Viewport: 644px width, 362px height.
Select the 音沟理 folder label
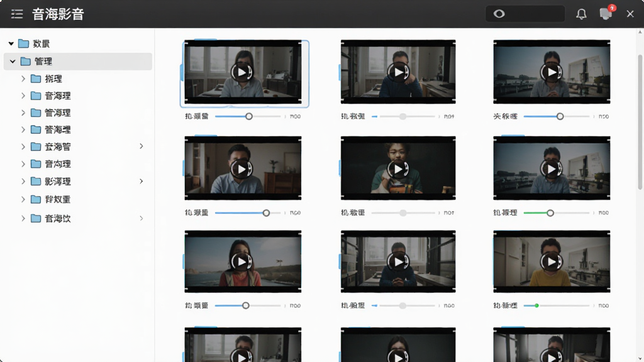pos(57,164)
